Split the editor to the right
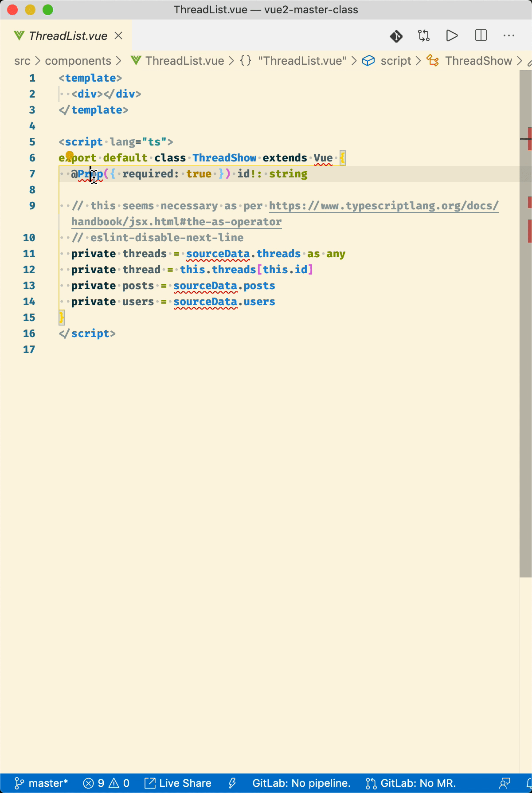This screenshot has height=793, width=532. 481,36
